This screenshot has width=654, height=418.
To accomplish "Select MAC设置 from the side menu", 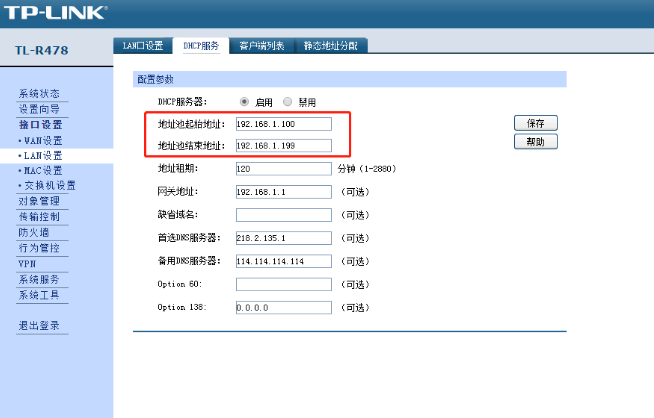I will pyautogui.click(x=42, y=170).
